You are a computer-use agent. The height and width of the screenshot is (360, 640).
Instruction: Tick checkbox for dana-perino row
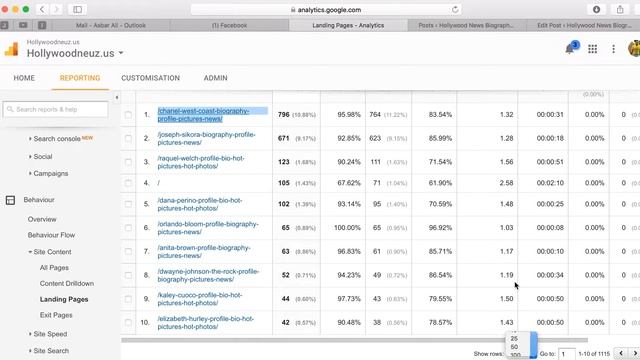click(x=128, y=204)
